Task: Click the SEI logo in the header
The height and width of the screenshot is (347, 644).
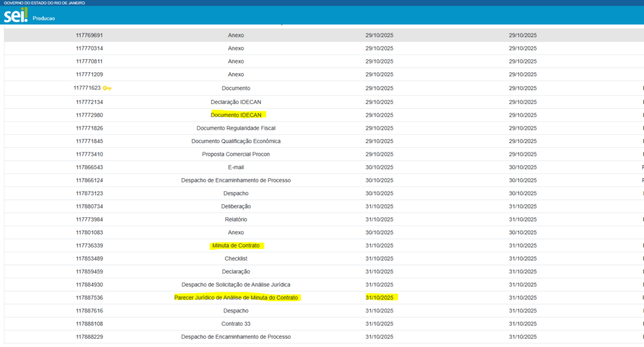Action: [16, 16]
